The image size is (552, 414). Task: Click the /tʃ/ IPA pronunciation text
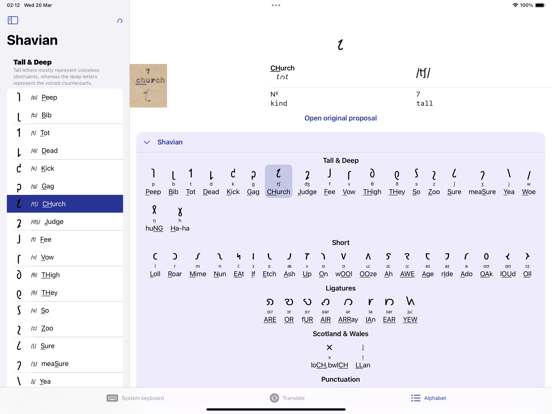point(423,73)
